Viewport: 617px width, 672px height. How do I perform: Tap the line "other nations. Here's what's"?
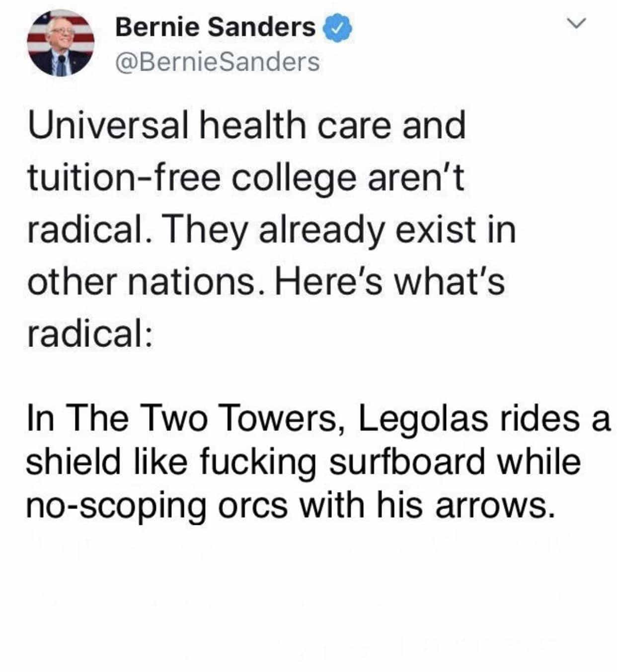coord(266,282)
